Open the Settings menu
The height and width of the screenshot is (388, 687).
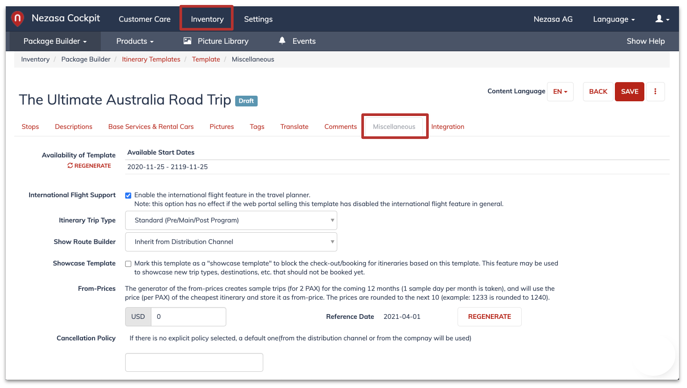tap(258, 19)
